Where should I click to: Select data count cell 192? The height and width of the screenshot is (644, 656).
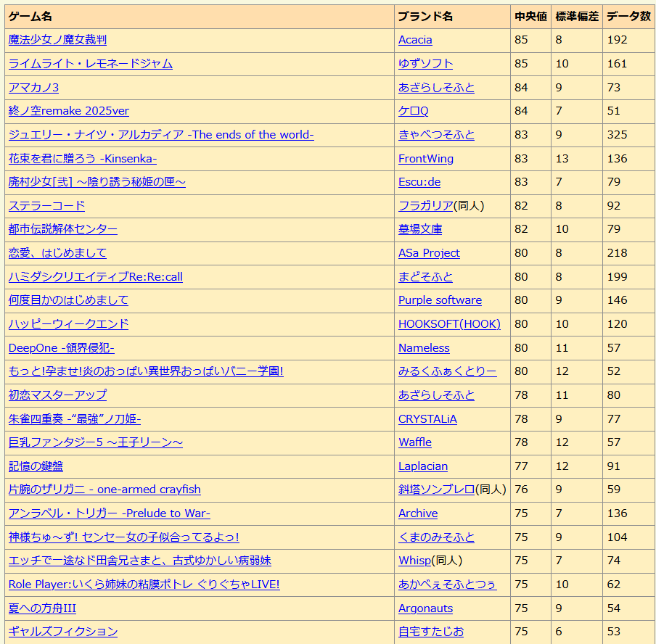click(629, 40)
